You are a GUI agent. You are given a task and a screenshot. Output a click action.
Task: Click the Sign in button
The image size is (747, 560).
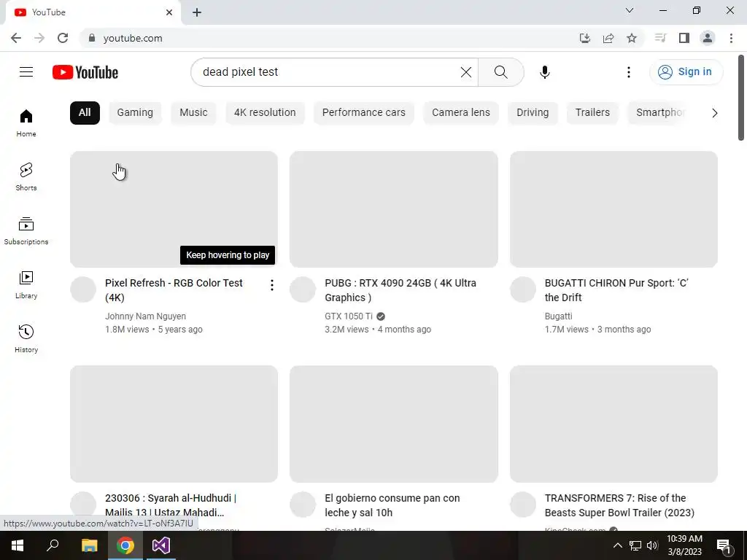[686, 72]
